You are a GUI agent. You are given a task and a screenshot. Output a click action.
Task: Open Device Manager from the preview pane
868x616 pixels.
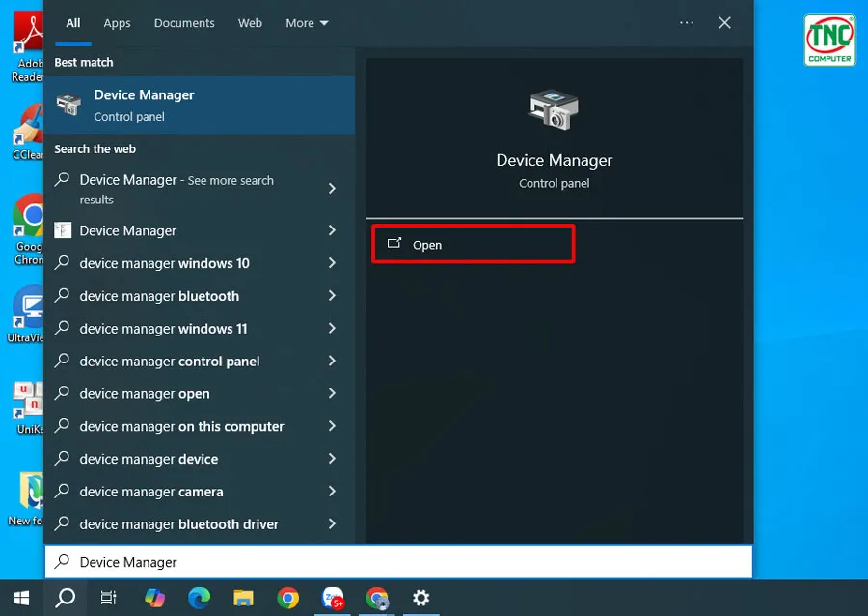474,244
